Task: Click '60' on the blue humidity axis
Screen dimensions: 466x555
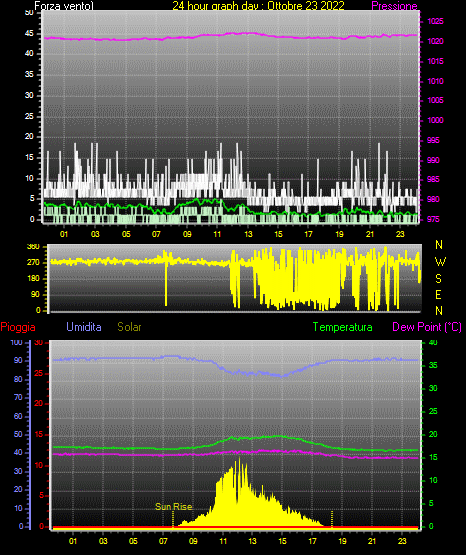Action: click(18, 416)
